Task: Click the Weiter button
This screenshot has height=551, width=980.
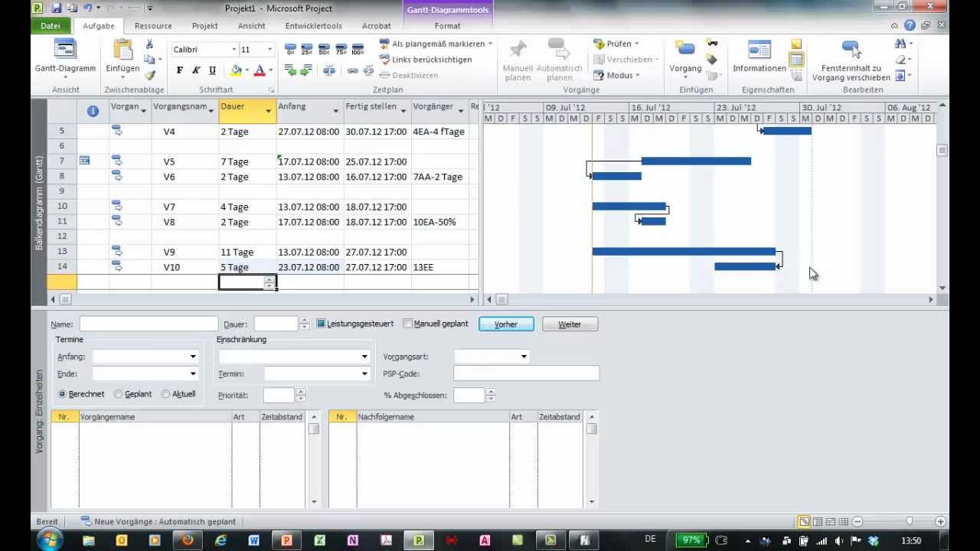Action: (x=570, y=324)
